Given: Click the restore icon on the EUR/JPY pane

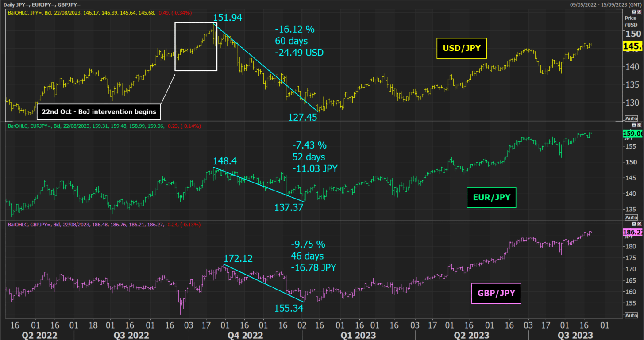Looking at the screenshot, I should tap(634, 125).
